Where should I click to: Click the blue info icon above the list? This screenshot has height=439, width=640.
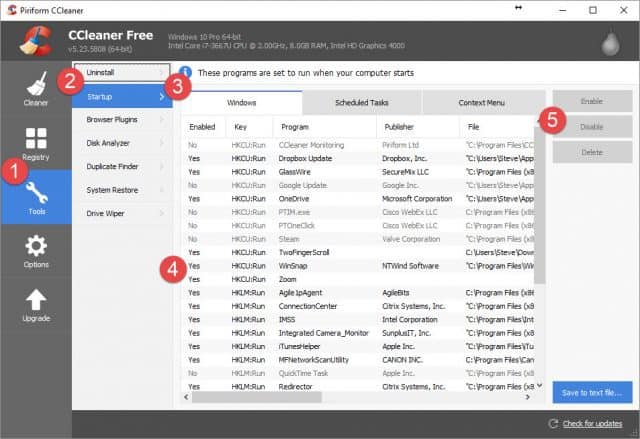[185, 72]
